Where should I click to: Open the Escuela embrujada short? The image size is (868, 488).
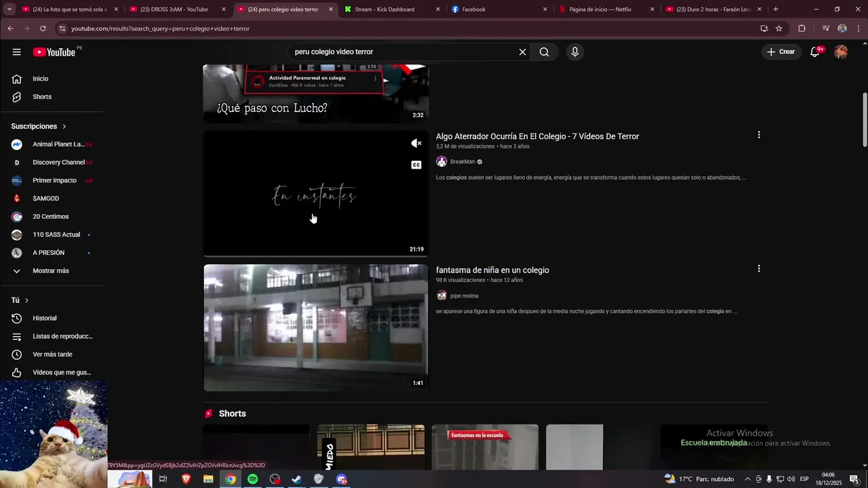tap(713, 447)
